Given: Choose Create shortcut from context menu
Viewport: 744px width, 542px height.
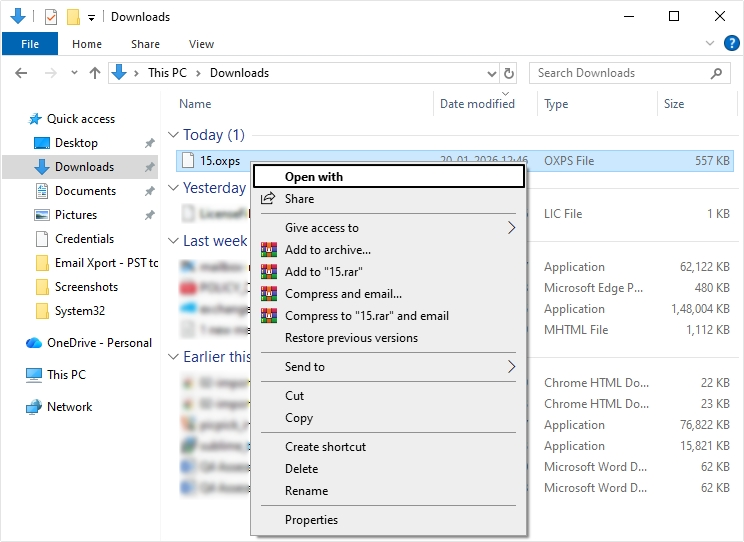Looking at the screenshot, I should point(389,447).
